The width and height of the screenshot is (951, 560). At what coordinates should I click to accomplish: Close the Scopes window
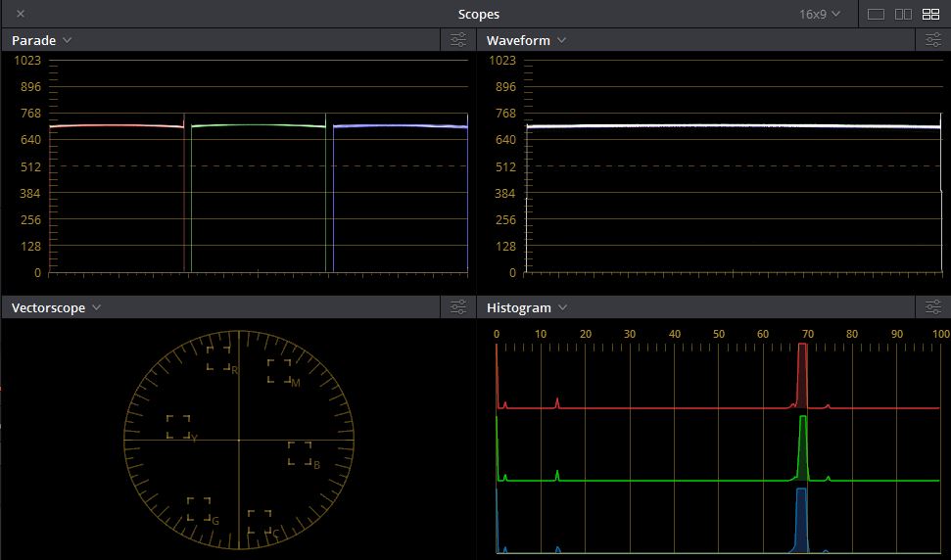pos(21,14)
